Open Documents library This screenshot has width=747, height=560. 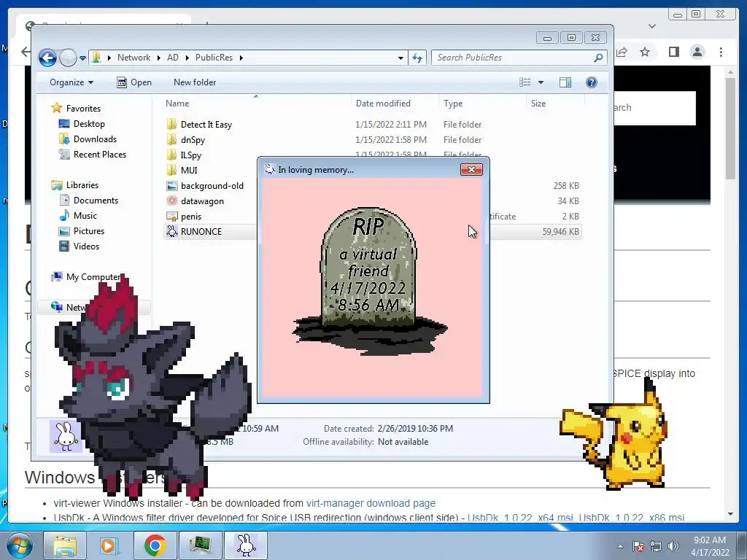click(x=96, y=201)
